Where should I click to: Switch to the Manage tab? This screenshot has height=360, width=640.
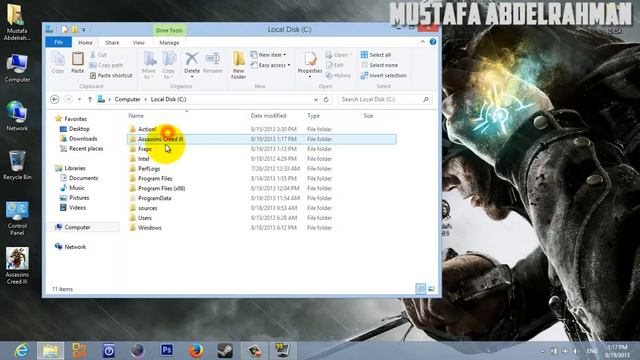[x=169, y=42]
